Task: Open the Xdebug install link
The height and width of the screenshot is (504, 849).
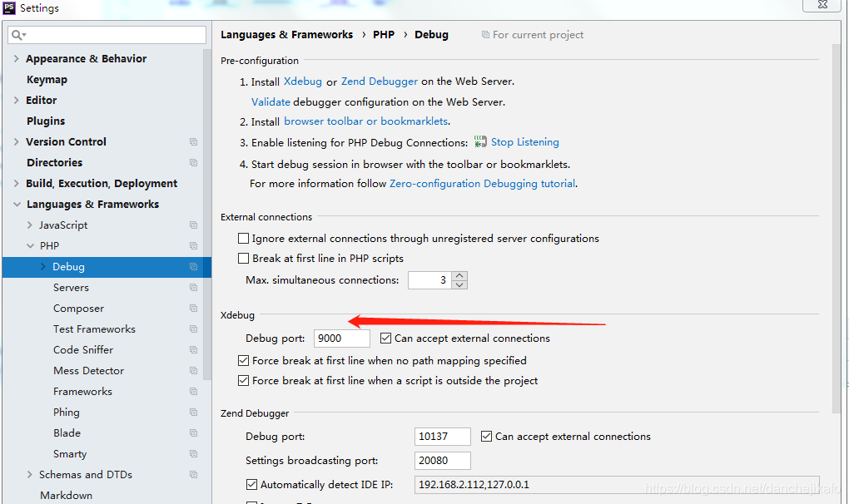Action: 303,82
